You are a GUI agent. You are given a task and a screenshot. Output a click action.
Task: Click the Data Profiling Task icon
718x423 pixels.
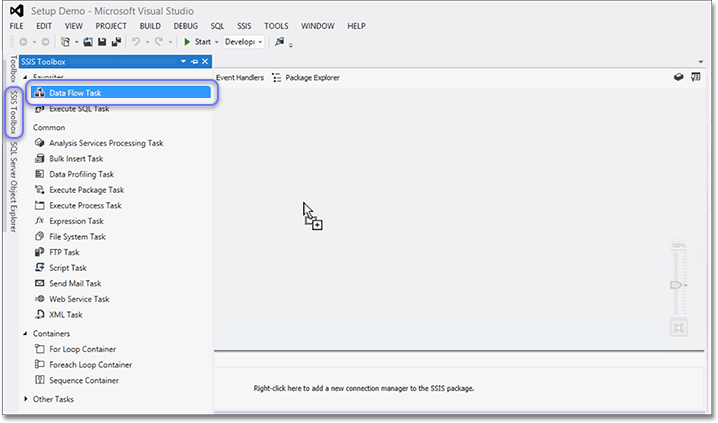[x=40, y=174]
